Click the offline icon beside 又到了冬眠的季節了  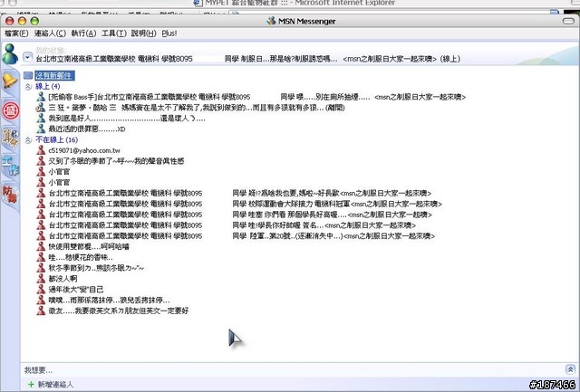pyautogui.click(x=41, y=161)
